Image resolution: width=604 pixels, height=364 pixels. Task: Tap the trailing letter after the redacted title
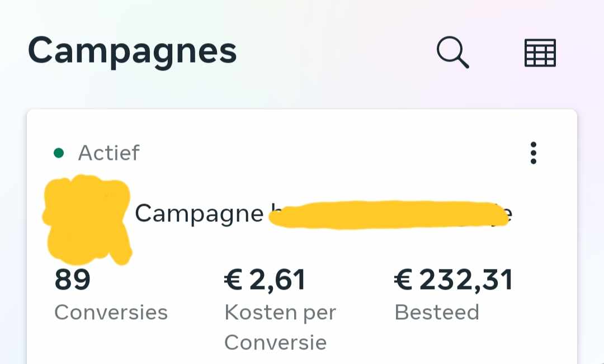[509, 214]
